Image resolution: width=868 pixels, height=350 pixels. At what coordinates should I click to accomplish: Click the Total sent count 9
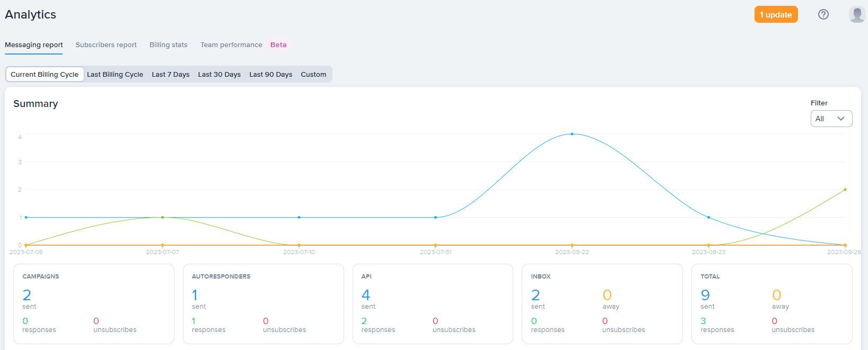tap(705, 295)
